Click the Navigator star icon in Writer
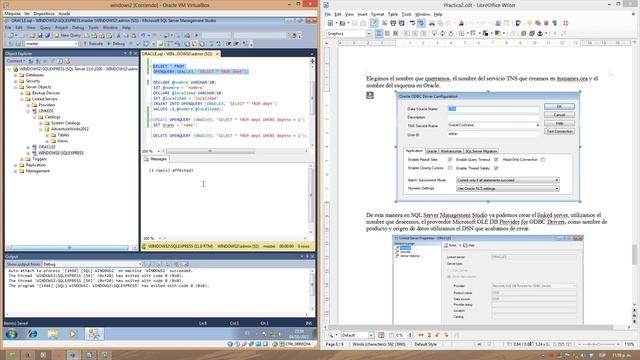Image resolution: width=640 pixels, height=360 pixels. (x=530, y=23)
